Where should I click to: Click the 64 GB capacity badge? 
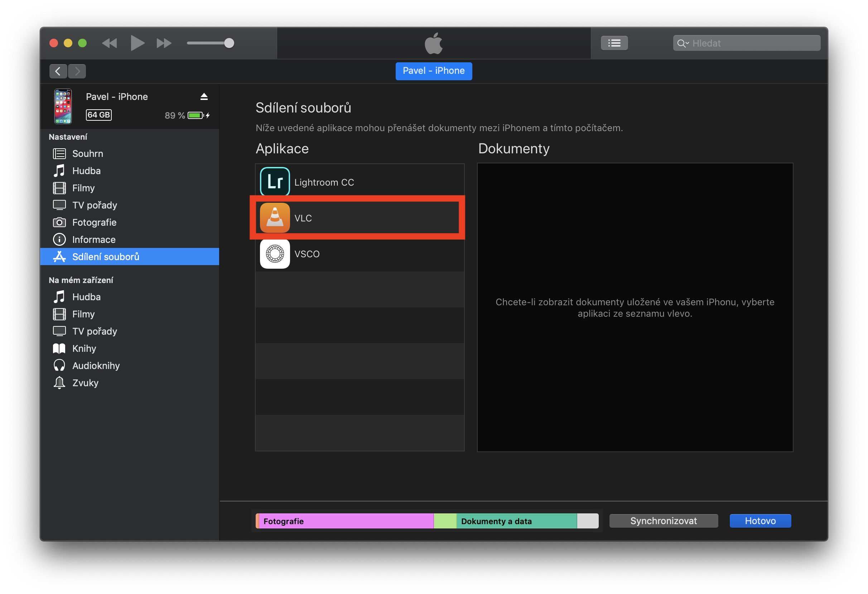click(x=98, y=115)
